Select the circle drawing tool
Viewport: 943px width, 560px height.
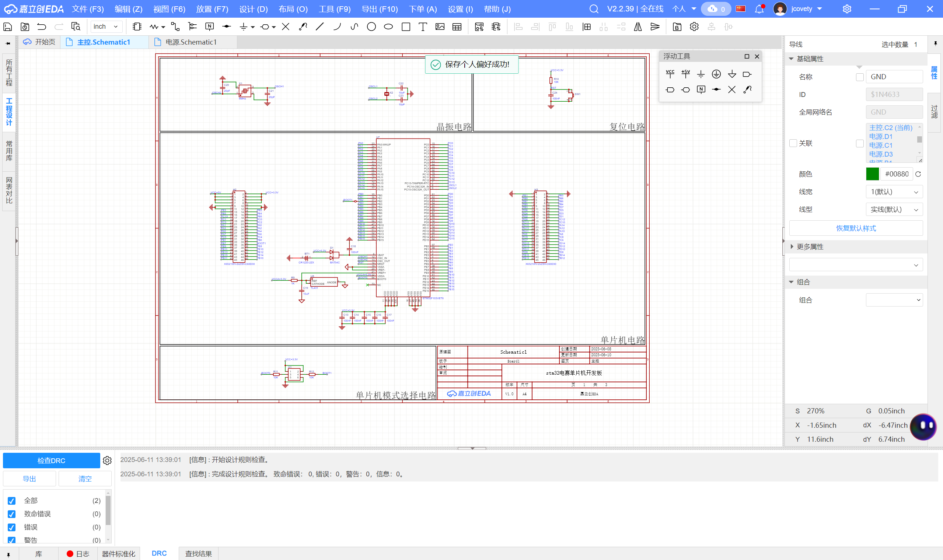click(371, 27)
